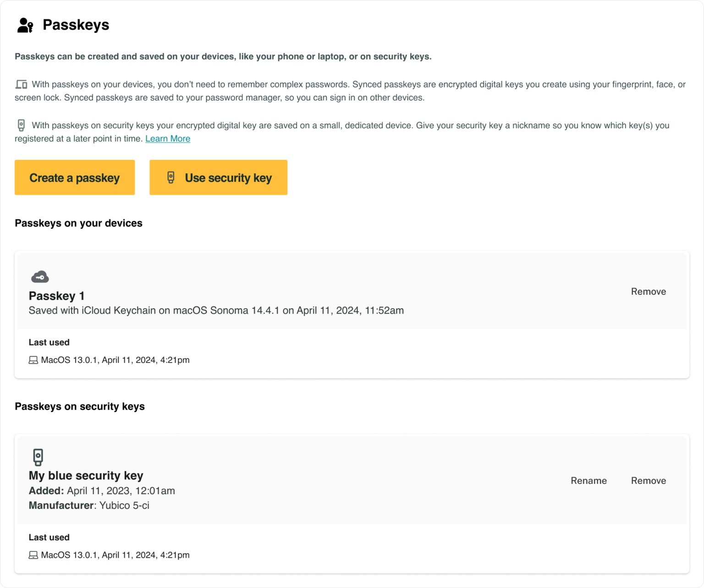Click the My blue security key title text
The height and width of the screenshot is (588, 704).
(x=86, y=476)
